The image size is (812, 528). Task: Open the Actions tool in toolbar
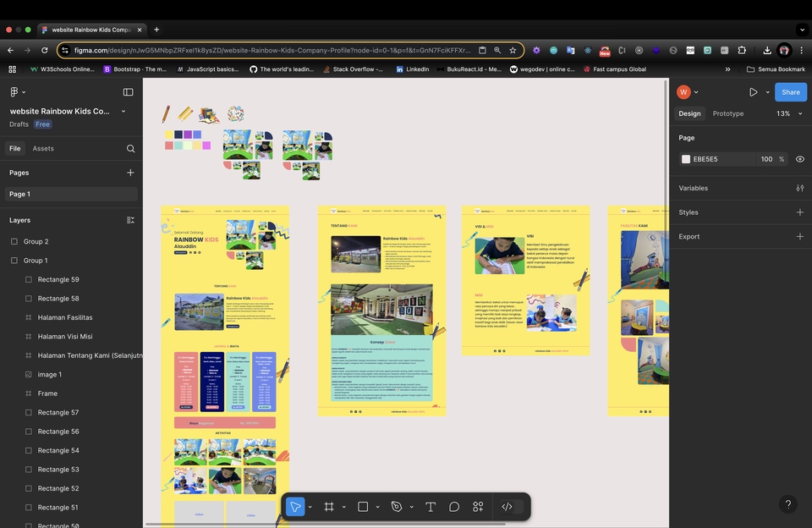(x=478, y=507)
